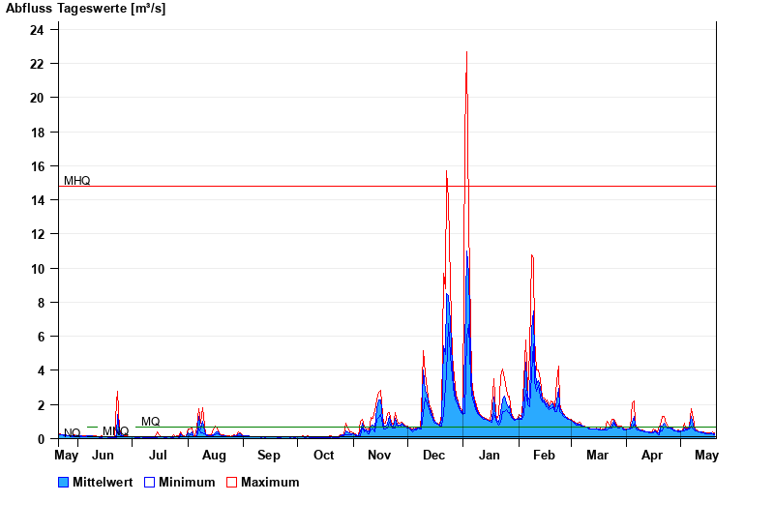774x532 pixels.
Task: Select the Minimum legend label
Action: pos(187,482)
